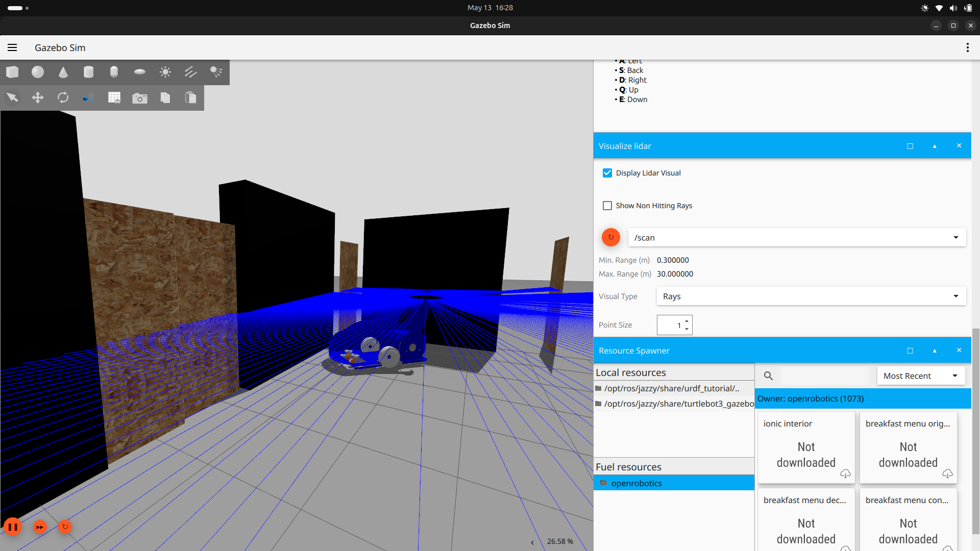Add a directional light
Screen dimensions: 980x551
pyautogui.click(x=190, y=72)
